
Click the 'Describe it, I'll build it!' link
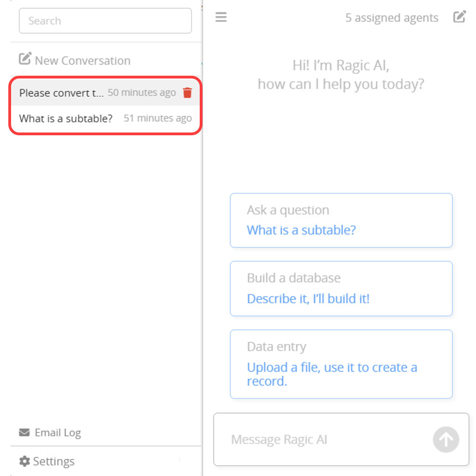pos(308,299)
